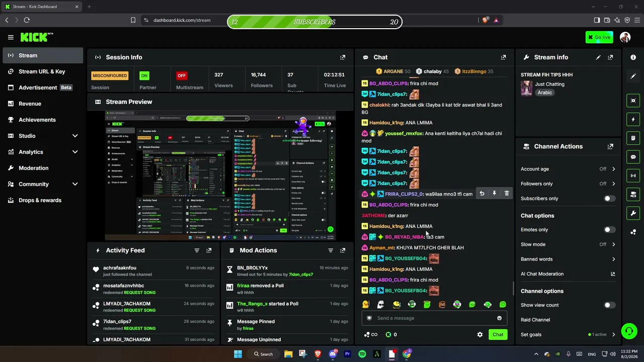Pop out the Activity Feed panel
The width and height of the screenshot is (644, 362).
209,250
